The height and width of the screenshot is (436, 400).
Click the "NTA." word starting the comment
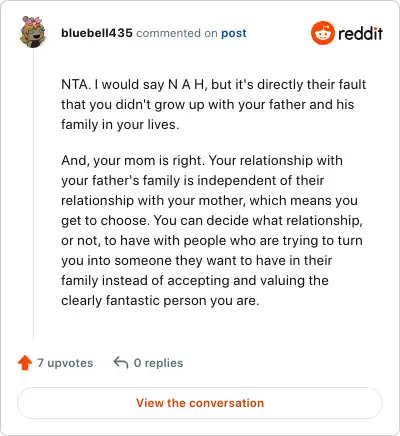(76, 84)
